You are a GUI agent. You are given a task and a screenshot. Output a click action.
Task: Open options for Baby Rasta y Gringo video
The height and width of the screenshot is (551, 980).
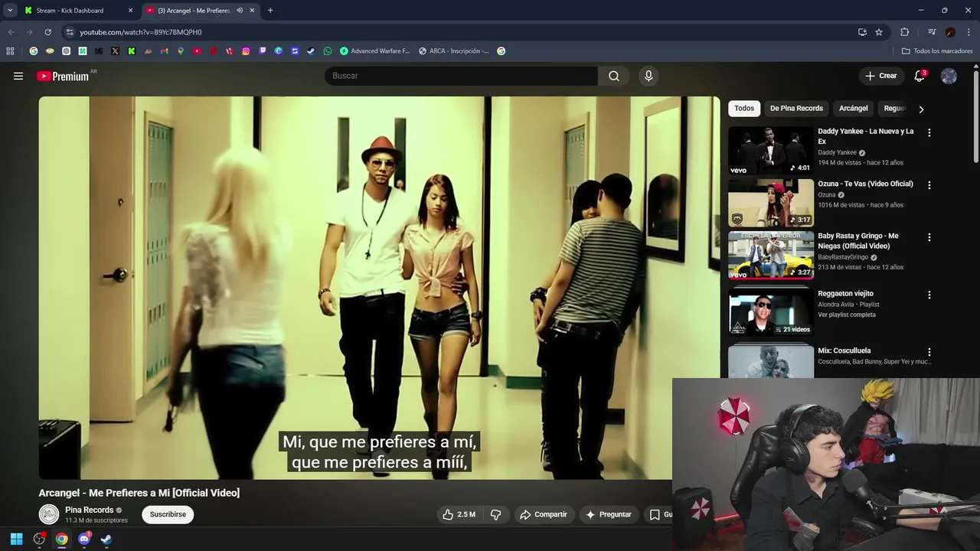coord(929,237)
